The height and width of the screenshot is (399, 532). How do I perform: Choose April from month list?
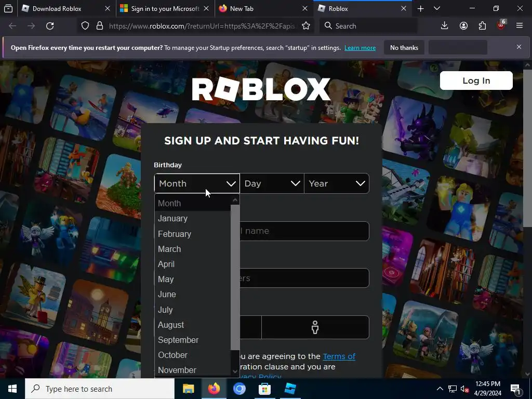pyautogui.click(x=193, y=264)
